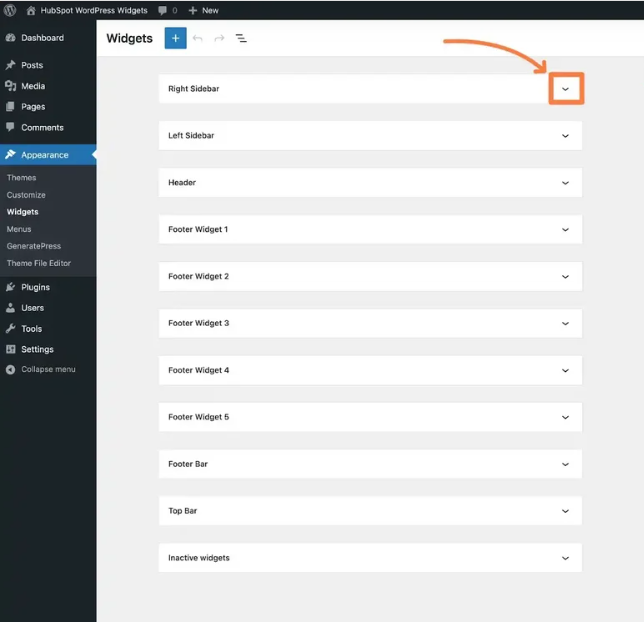Click the redo arrow in Widgets toolbar
This screenshot has height=627, width=644.
coord(219,38)
